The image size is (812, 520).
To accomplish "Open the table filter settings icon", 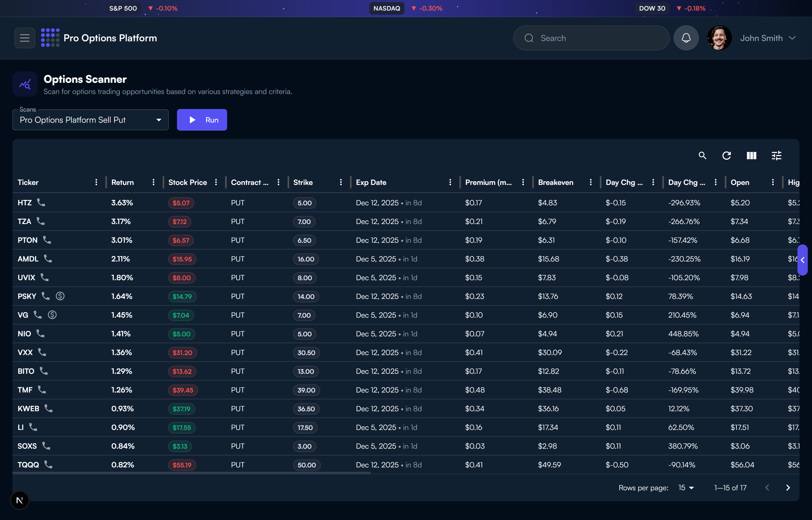I will point(777,156).
